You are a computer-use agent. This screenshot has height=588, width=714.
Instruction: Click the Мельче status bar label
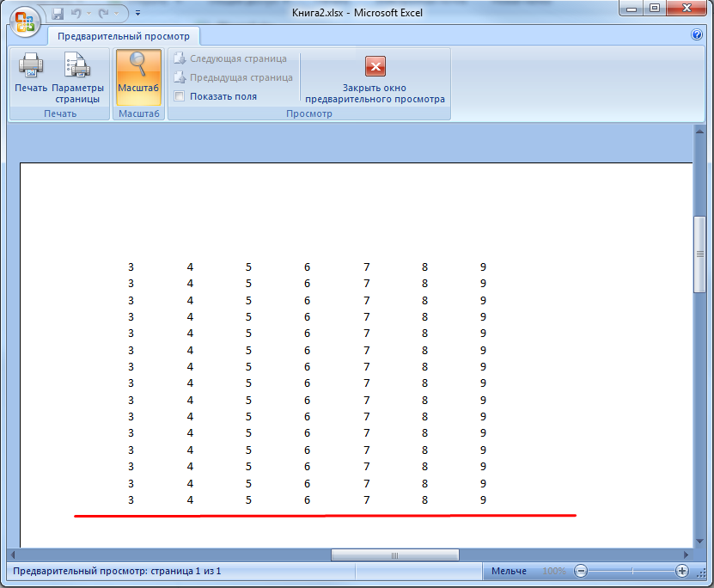click(x=509, y=571)
